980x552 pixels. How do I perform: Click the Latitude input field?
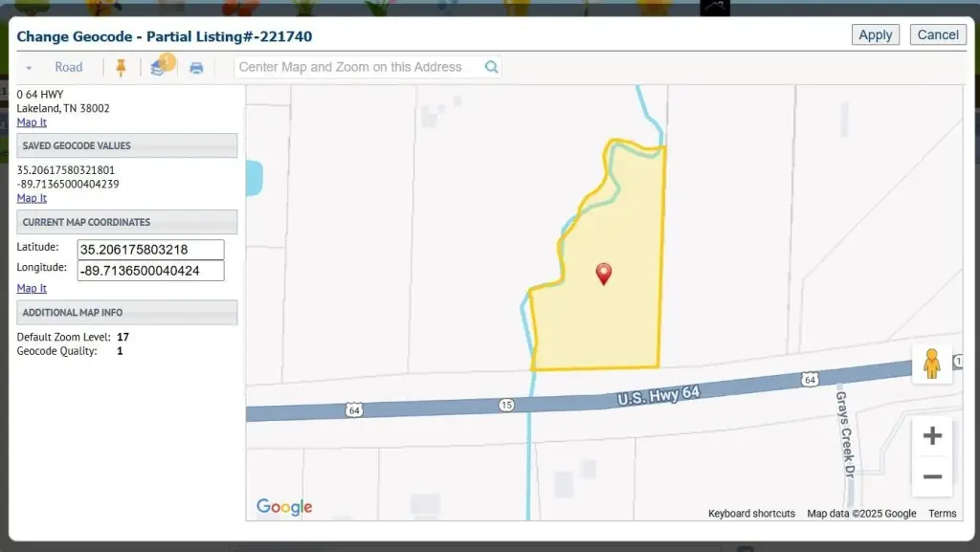click(x=151, y=250)
